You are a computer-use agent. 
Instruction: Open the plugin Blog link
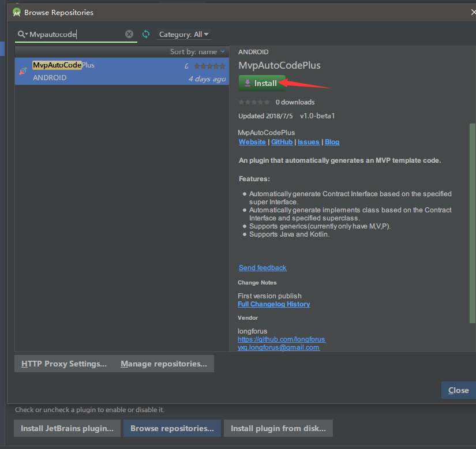332,142
